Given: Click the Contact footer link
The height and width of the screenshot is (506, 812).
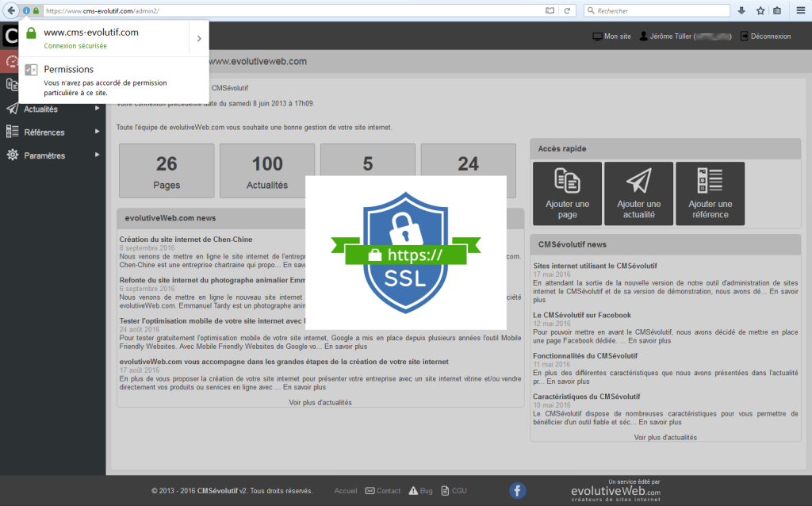Looking at the screenshot, I should [x=383, y=491].
